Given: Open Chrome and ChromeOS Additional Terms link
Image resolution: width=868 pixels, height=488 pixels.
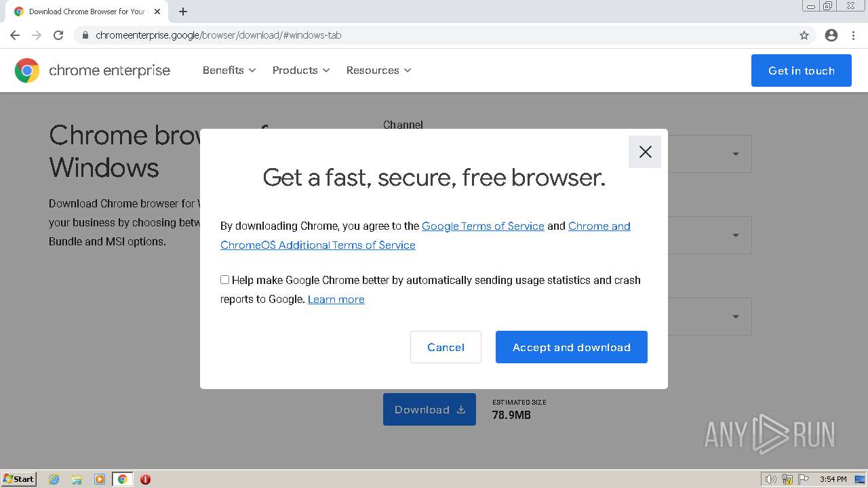Looking at the screenshot, I should coord(425,235).
